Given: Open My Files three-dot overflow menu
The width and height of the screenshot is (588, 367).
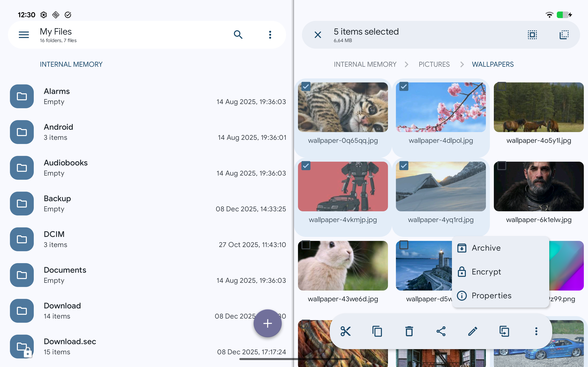Looking at the screenshot, I should click(270, 35).
